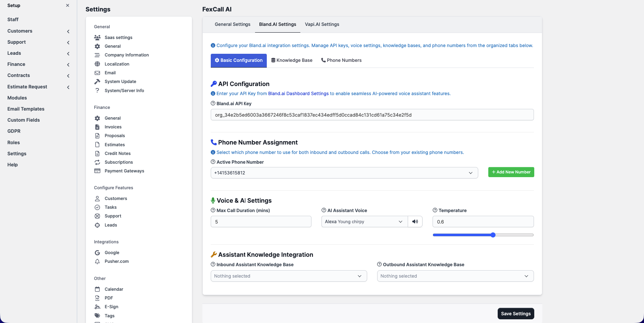Open the Inbound Assistant Knowledge Base dropdown
Viewport: 644px width, 323px height.
coord(289,276)
